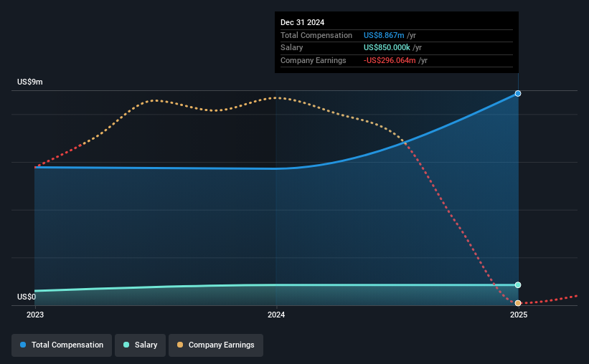589x364 pixels.
Task: Click the Salary label in tooltip
Action: [291, 48]
